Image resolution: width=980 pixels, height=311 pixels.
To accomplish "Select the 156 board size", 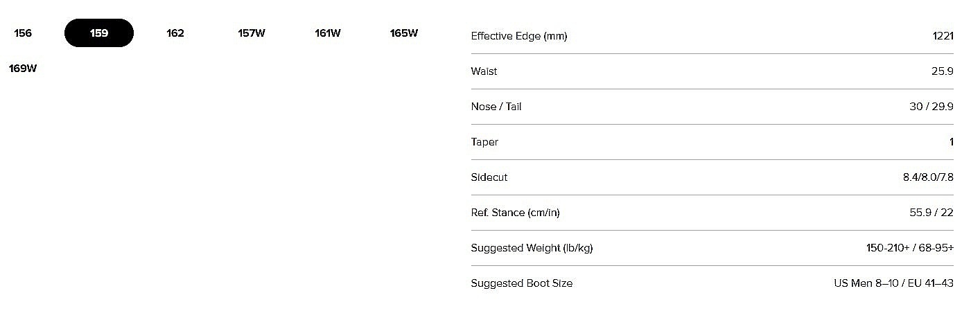I will tap(23, 33).
